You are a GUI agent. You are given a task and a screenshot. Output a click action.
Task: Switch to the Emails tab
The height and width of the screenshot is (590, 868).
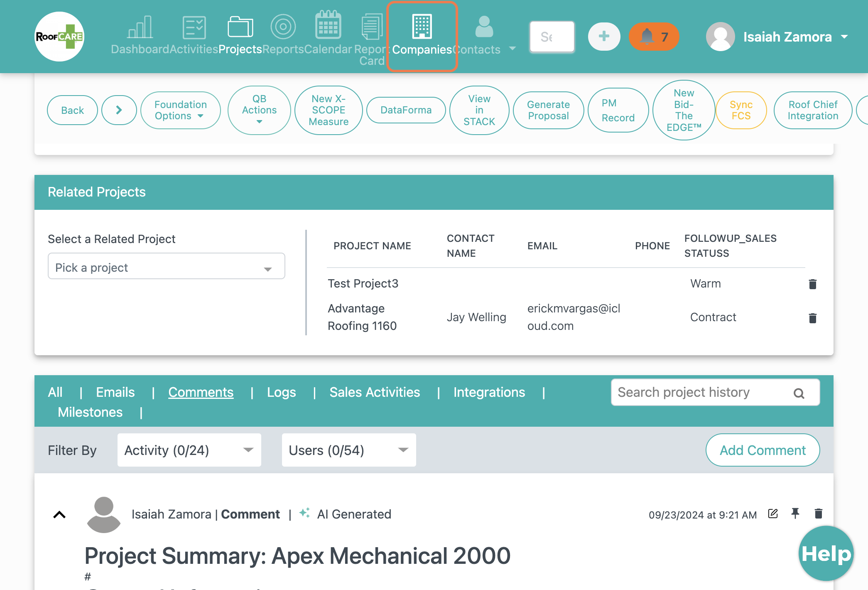(x=115, y=392)
